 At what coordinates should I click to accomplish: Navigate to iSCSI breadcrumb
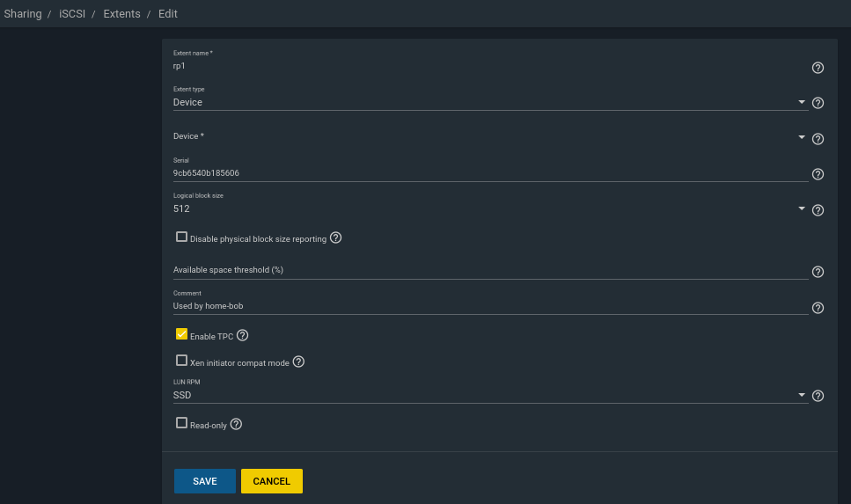point(72,13)
